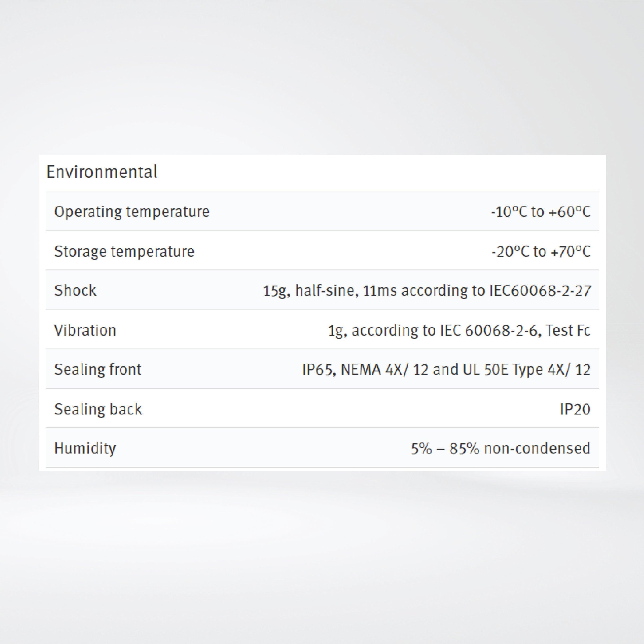The width and height of the screenshot is (644, 644).
Task: Select the Vibration row label
Action: click(85, 330)
